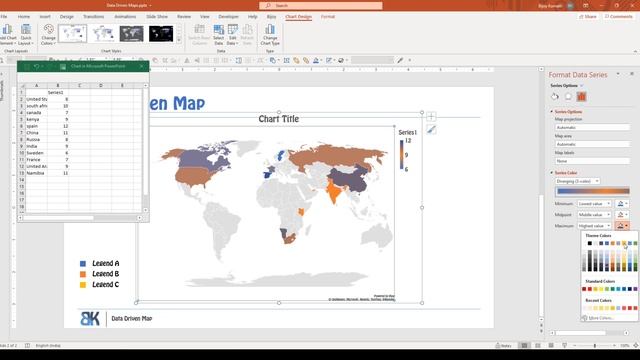Image resolution: width=640 pixels, height=360 pixels.
Task: Switch to Reading view icon
Action: click(551, 345)
